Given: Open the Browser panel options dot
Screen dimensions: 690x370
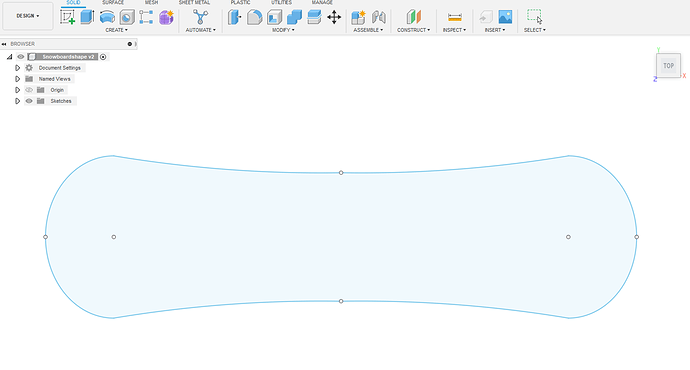Looking at the screenshot, I should tap(130, 44).
